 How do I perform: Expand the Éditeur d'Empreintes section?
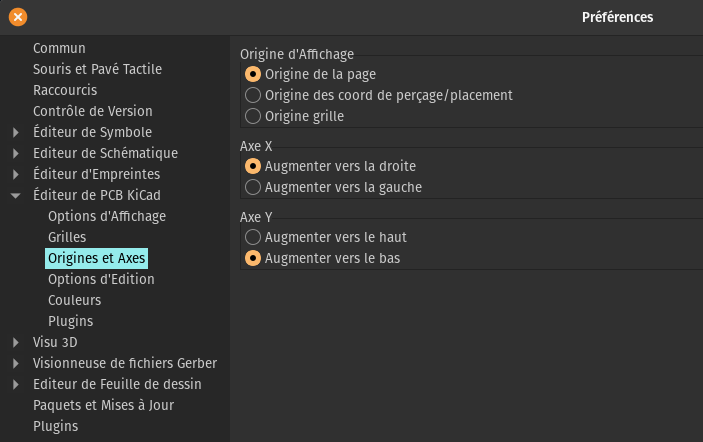click(16, 174)
